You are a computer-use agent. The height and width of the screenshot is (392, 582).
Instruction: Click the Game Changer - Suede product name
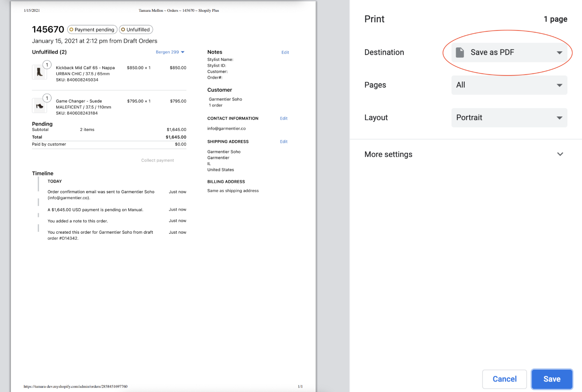pyautogui.click(x=79, y=101)
